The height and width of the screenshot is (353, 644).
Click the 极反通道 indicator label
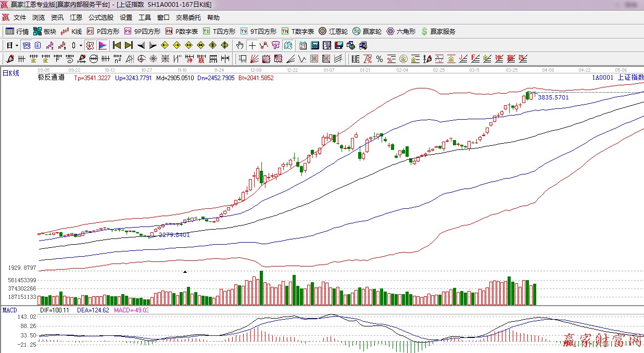[x=51, y=78]
